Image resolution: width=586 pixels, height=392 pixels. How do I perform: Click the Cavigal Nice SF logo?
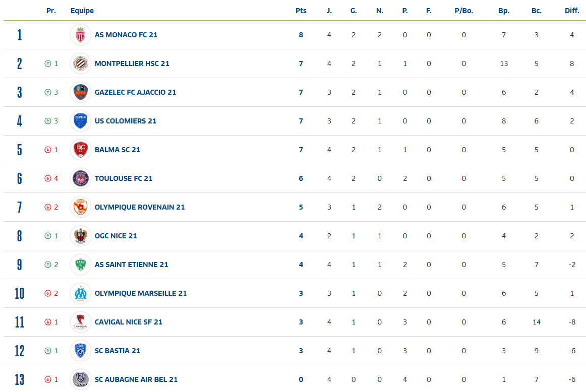[81, 322]
